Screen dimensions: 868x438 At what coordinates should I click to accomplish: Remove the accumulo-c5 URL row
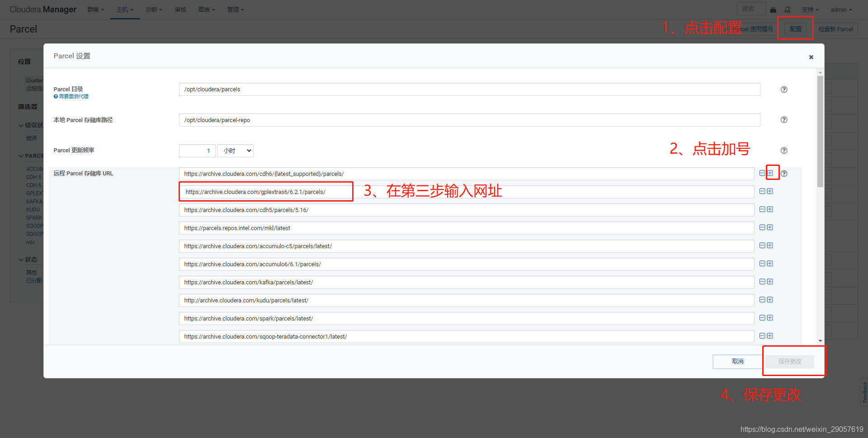762,245
